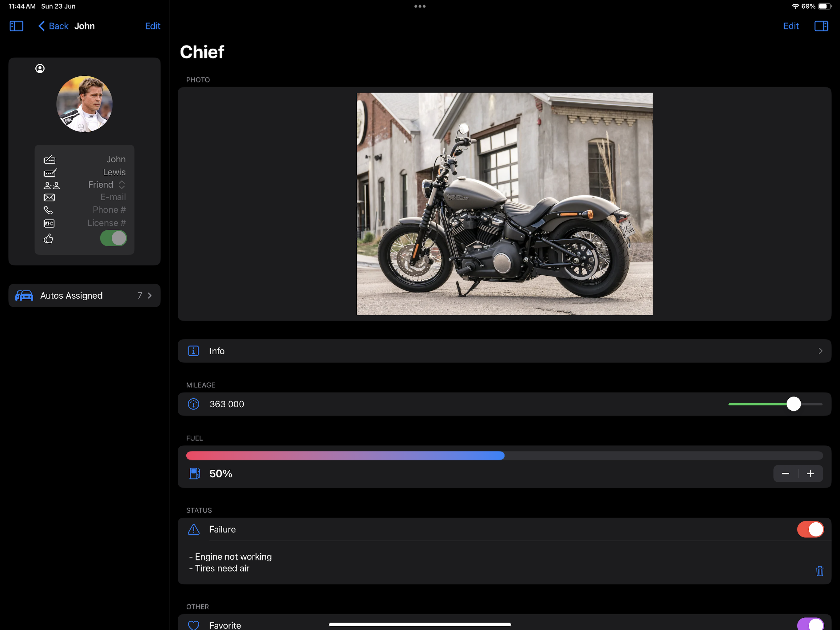The height and width of the screenshot is (630, 840).
Task: Go Back to previous list
Action: tap(53, 26)
